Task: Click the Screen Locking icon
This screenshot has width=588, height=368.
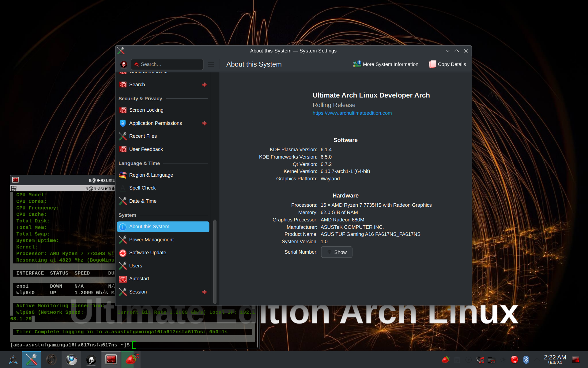Action: point(123,110)
